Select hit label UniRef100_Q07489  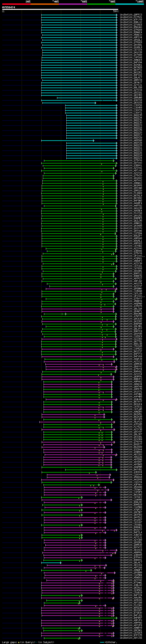(131, 55)
